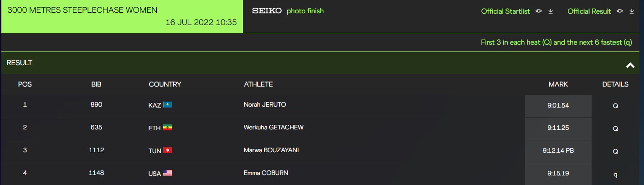Viewport: 644px width, 185px height.
Task: Click the RESULT section header bar
Action: [273, 63]
